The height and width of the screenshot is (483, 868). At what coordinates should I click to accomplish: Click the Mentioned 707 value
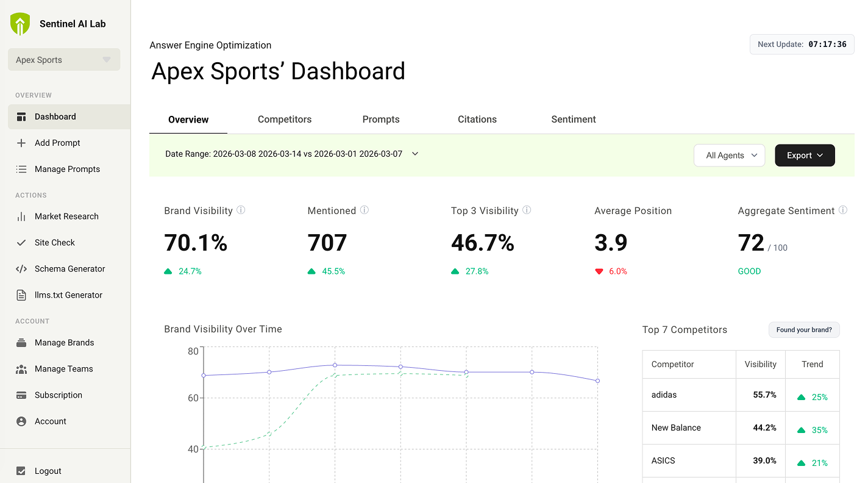coord(327,243)
